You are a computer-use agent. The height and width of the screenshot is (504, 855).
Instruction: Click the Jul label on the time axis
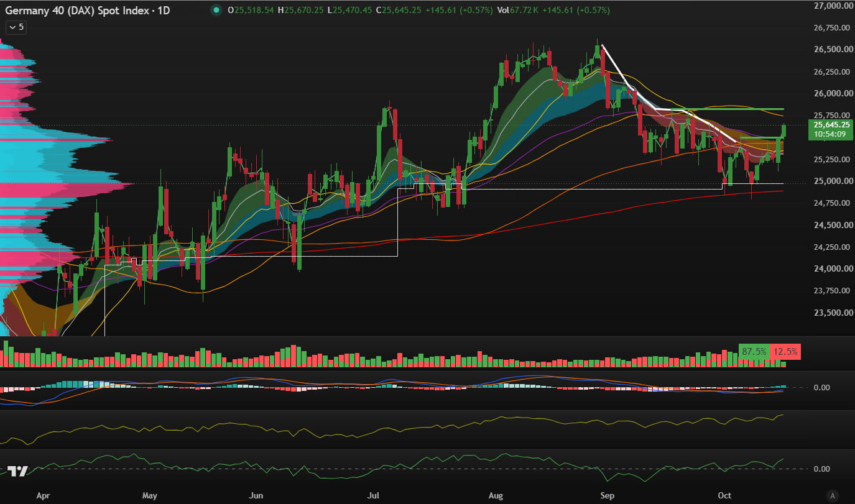pos(373,496)
